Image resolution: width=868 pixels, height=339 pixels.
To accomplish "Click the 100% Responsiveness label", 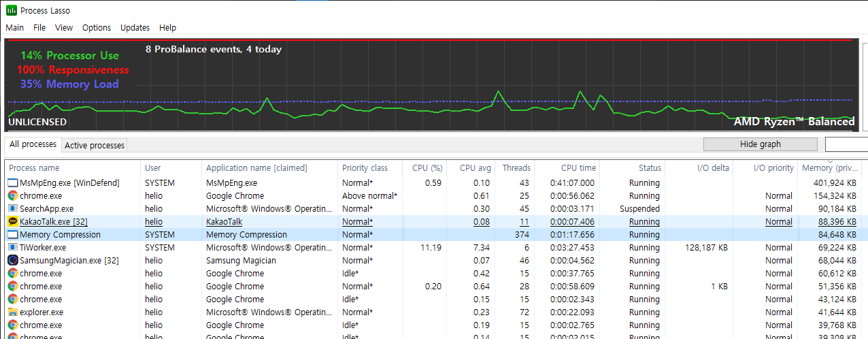I will [73, 69].
